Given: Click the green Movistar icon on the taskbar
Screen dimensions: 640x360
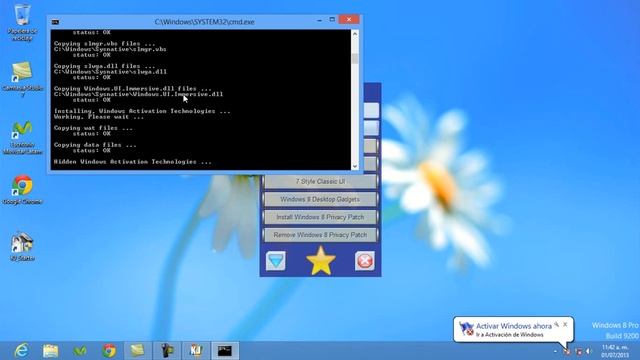Looking at the screenshot, I should (80, 351).
